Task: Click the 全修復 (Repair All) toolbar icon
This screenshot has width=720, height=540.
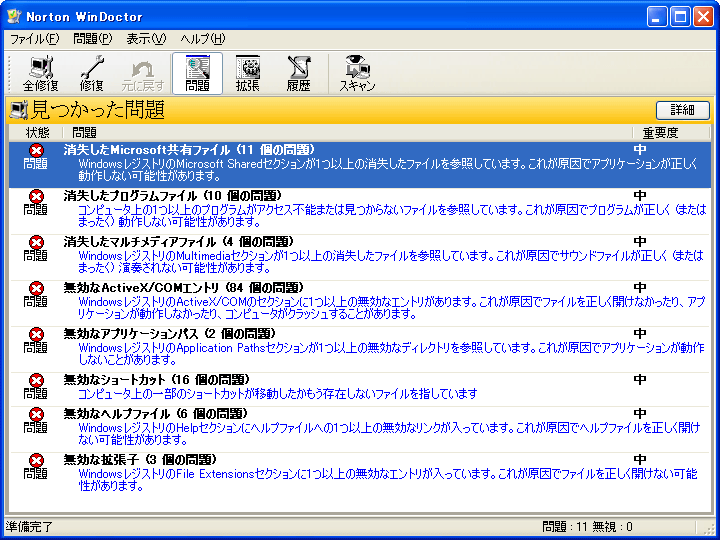Action: pyautogui.click(x=40, y=73)
